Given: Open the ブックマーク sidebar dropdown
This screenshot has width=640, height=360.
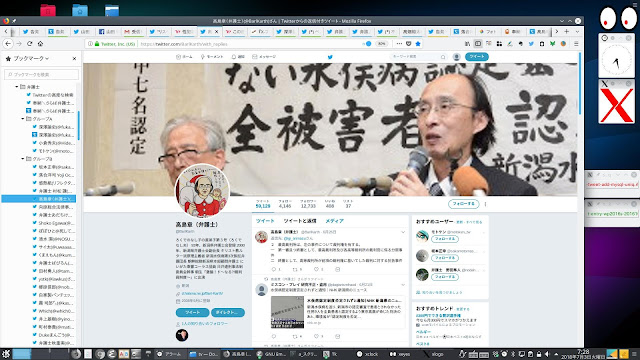Looking at the screenshot, I should tap(31, 59).
